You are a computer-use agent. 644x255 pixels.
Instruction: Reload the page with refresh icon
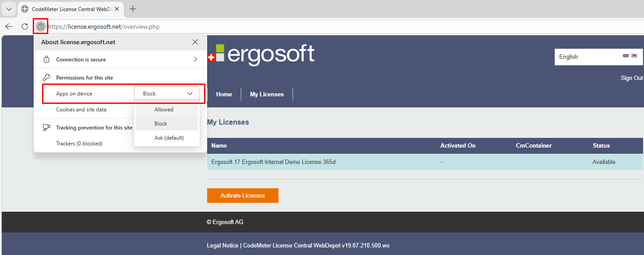click(x=25, y=27)
